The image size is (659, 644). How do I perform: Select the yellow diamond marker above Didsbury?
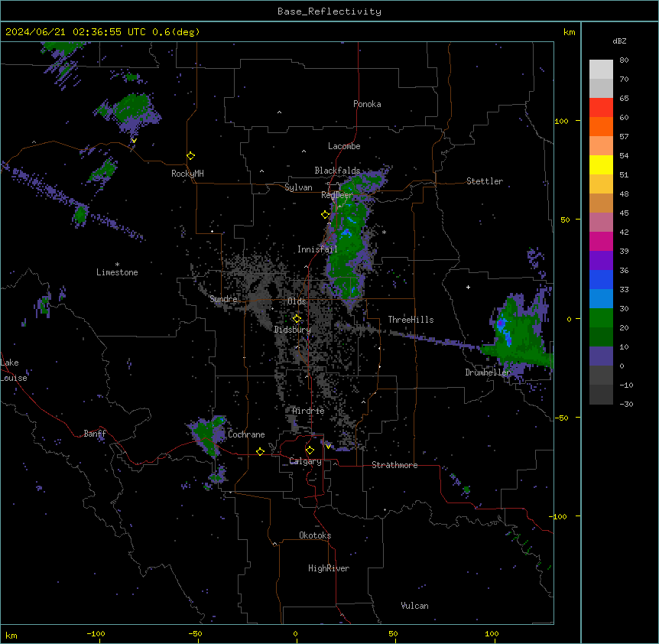[x=297, y=319]
